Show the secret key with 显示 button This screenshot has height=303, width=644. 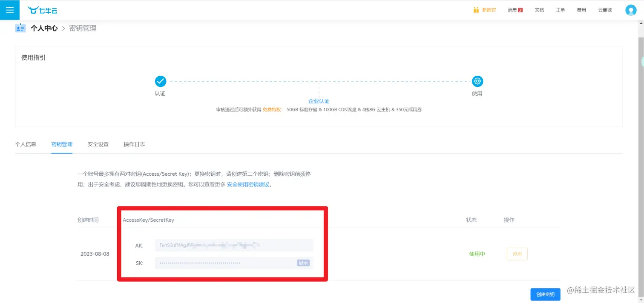click(303, 263)
